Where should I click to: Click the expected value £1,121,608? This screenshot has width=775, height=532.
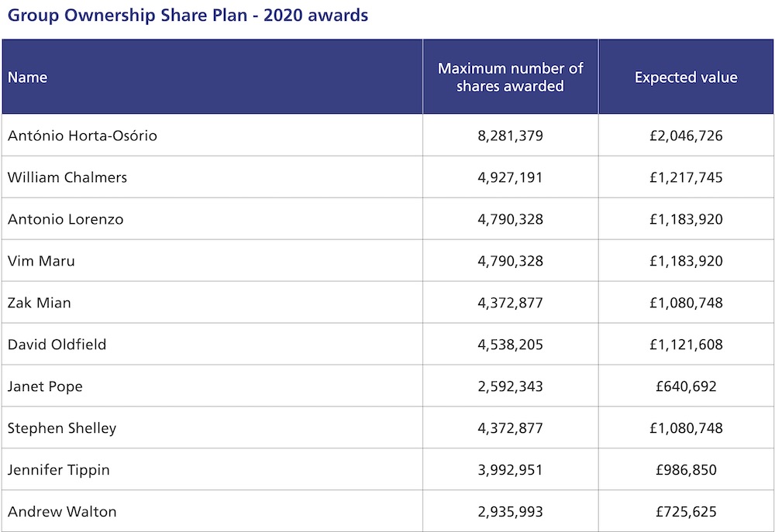(x=686, y=345)
